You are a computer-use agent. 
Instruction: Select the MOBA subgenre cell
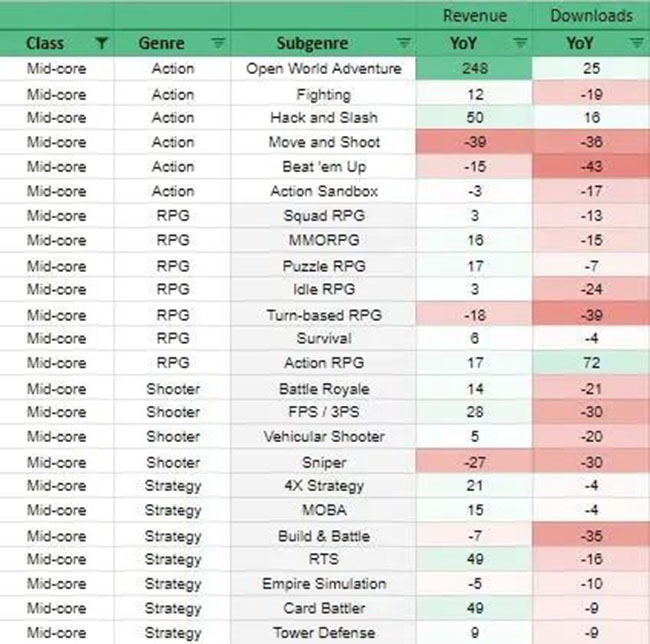323,510
